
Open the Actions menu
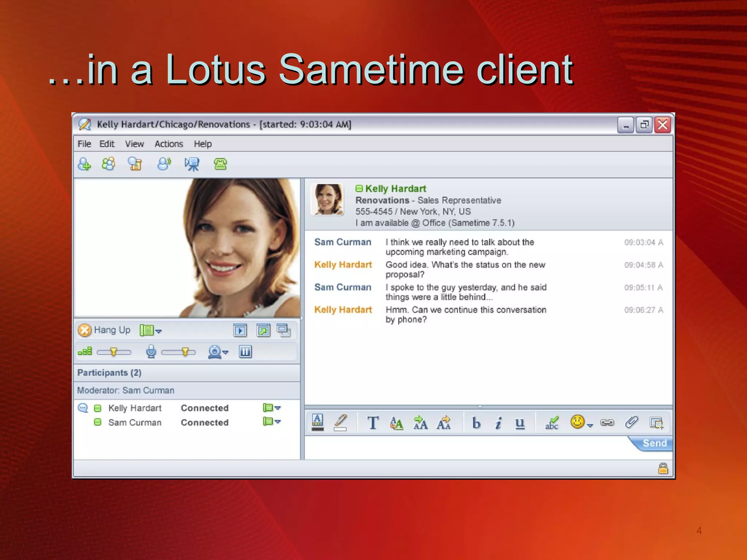[x=169, y=144]
